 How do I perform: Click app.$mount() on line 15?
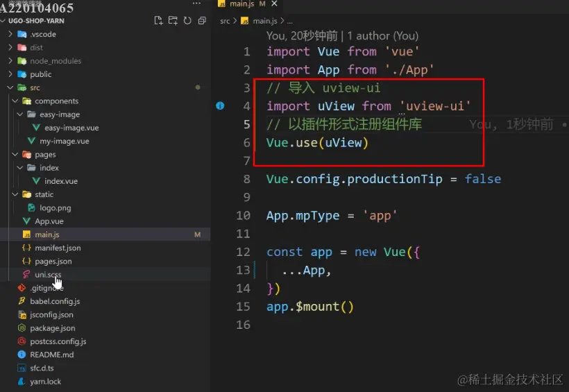pos(310,307)
